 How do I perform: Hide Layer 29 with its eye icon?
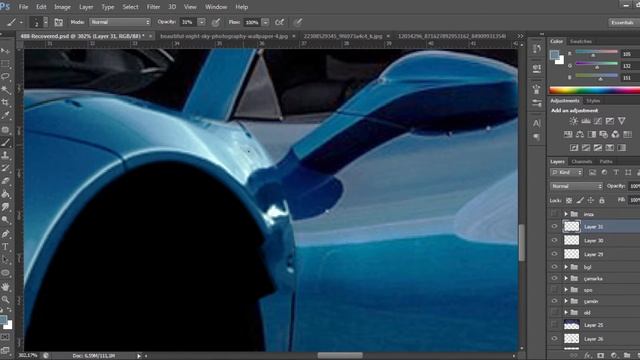(x=554, y=254)
